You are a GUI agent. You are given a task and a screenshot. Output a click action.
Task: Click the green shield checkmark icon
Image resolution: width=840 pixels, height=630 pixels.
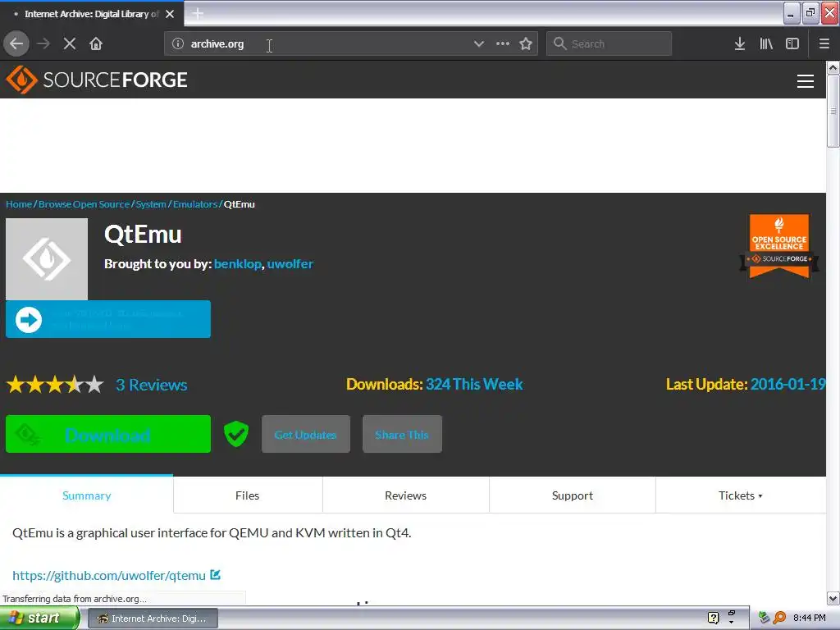click(235, 434)
